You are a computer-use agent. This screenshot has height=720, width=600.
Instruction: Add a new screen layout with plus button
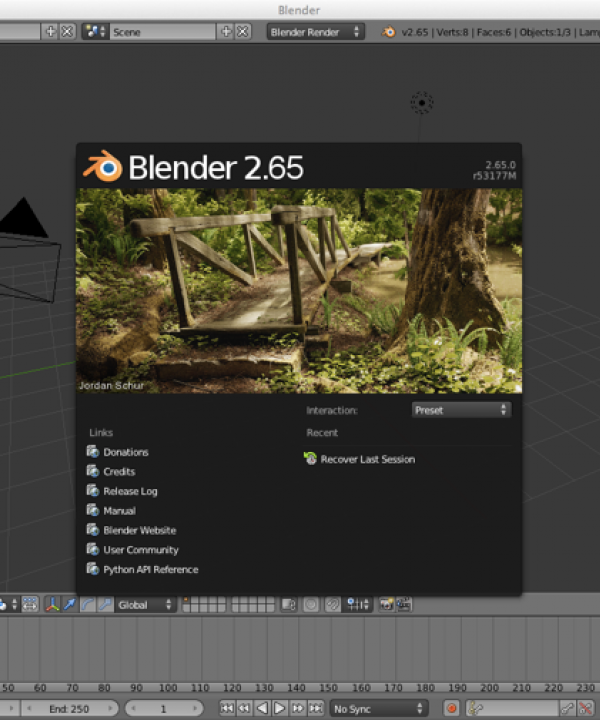click(50, 32)
